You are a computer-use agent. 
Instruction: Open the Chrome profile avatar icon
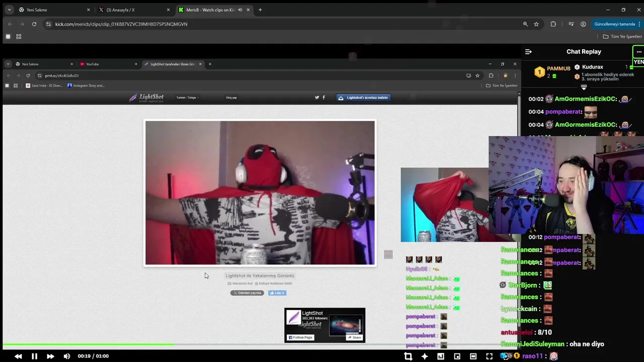point(583,24)
